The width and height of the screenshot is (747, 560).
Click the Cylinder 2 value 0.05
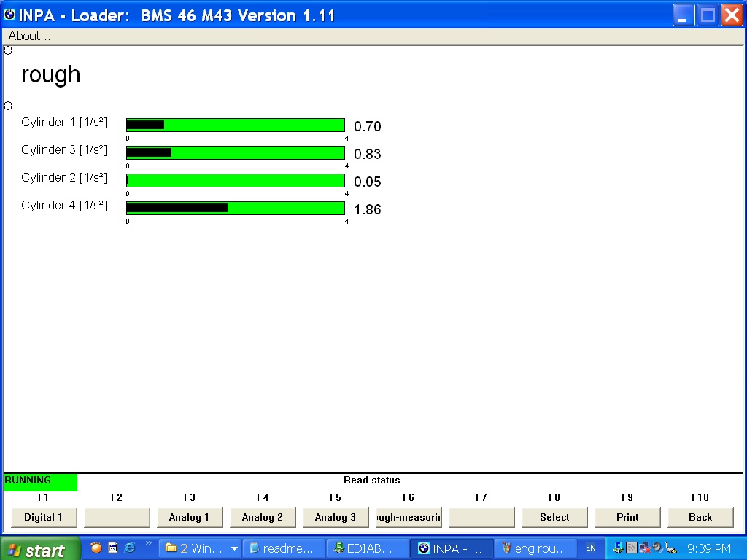tap(368, 182)
